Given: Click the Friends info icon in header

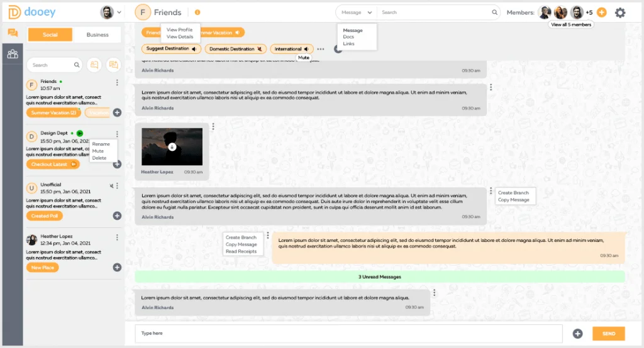Looking at the screenshot, I should pos(197,13).
